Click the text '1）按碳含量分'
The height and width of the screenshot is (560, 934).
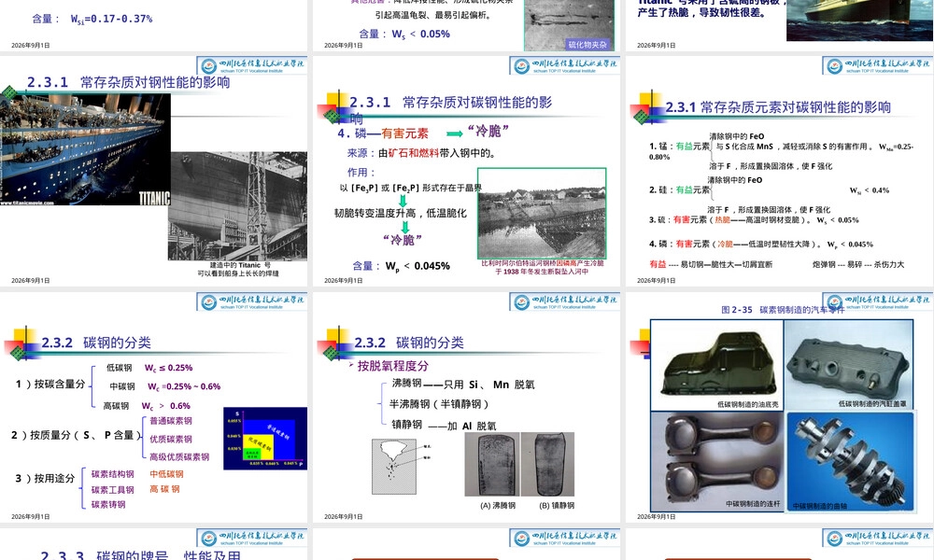pyautogui.click(x=50, y=385)
